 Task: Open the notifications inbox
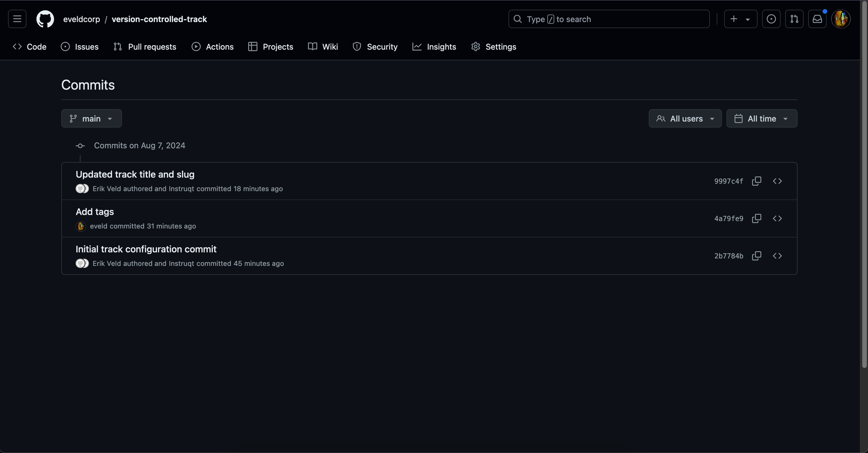817,19
